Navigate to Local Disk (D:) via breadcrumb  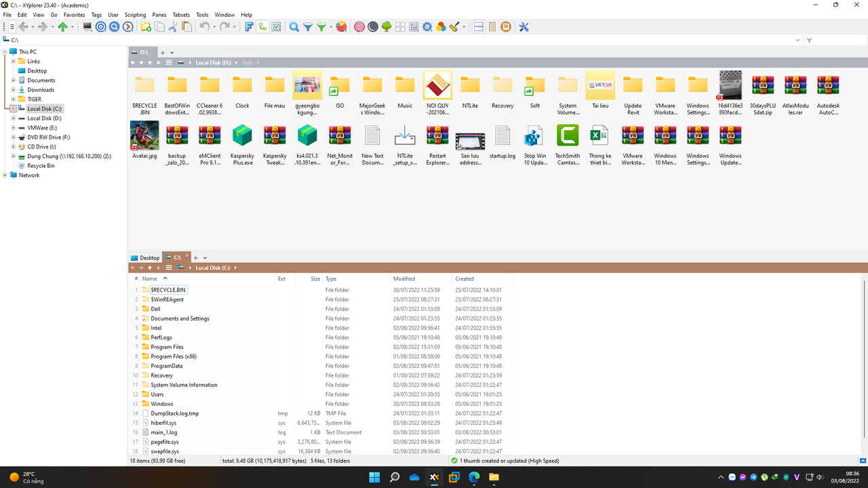[214, 62]
